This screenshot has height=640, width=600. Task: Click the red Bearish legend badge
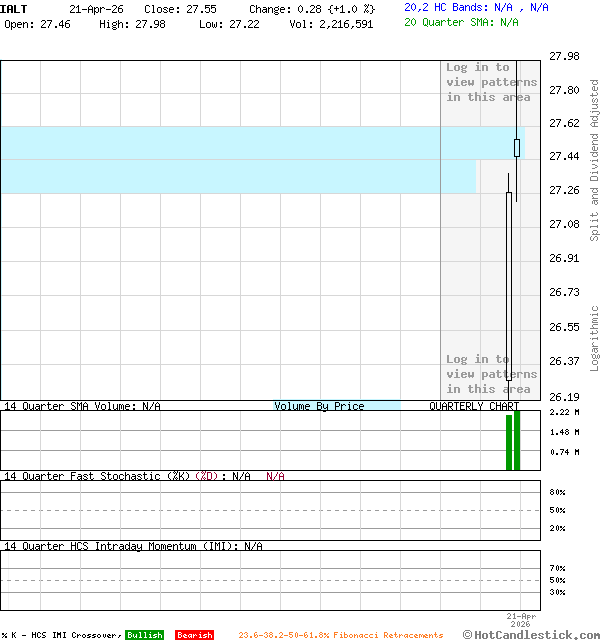pyautogui.click(x=194, y=635)
